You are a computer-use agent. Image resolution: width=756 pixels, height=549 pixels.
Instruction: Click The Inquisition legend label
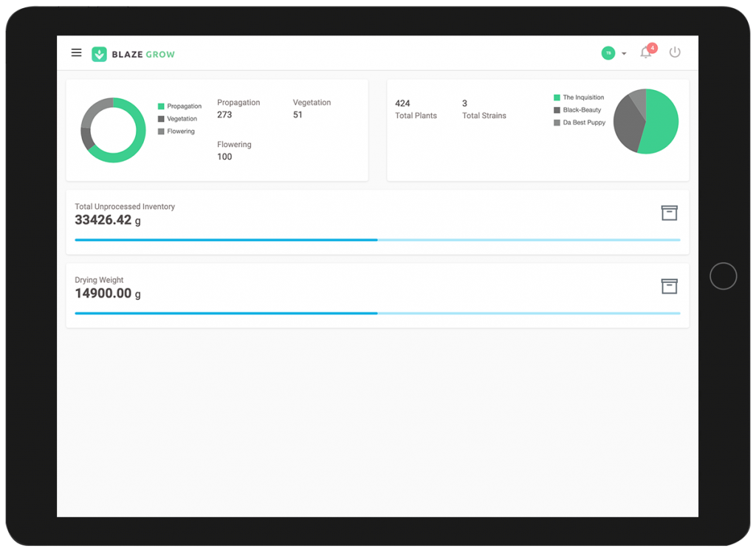583,98
